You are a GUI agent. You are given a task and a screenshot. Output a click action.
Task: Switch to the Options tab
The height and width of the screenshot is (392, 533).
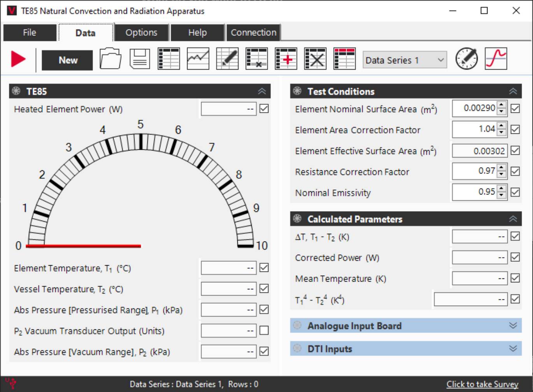(141, 33)
